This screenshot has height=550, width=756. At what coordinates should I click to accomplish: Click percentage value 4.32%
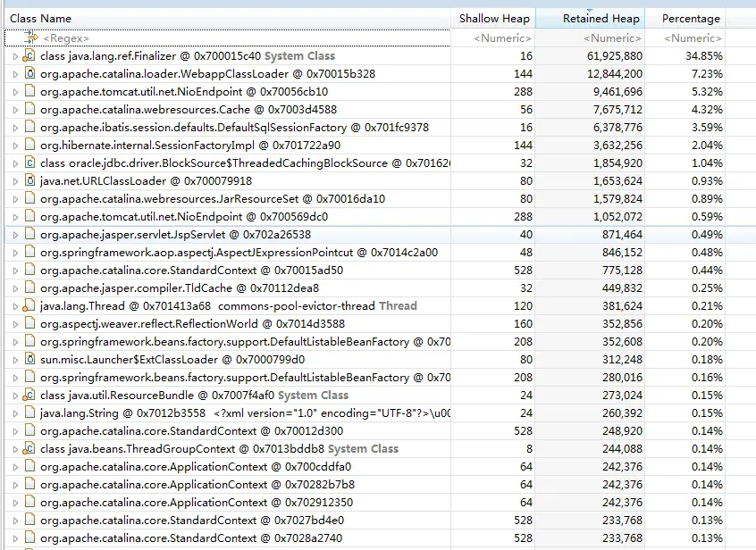click(x=707, y=109)
